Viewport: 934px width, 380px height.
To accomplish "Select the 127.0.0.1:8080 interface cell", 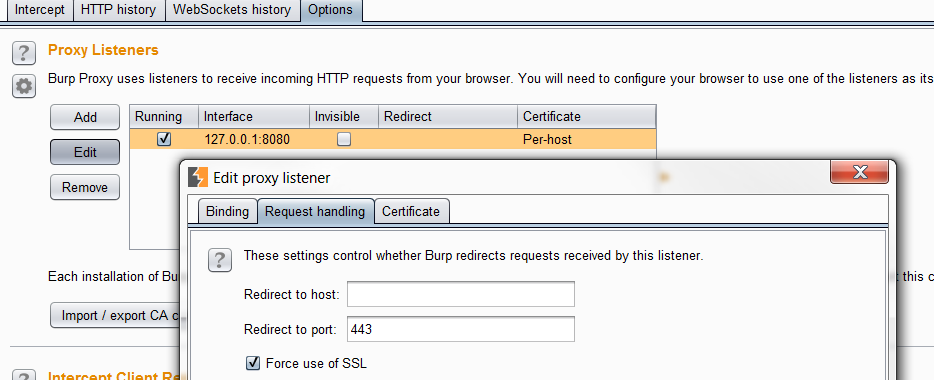I will coord(254,139).
